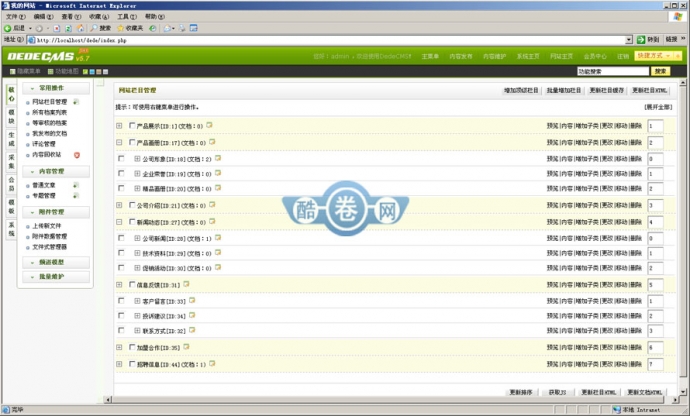Open the IE Search (搜索) toolbar button
690x416 pixels.
click(100, 28)
